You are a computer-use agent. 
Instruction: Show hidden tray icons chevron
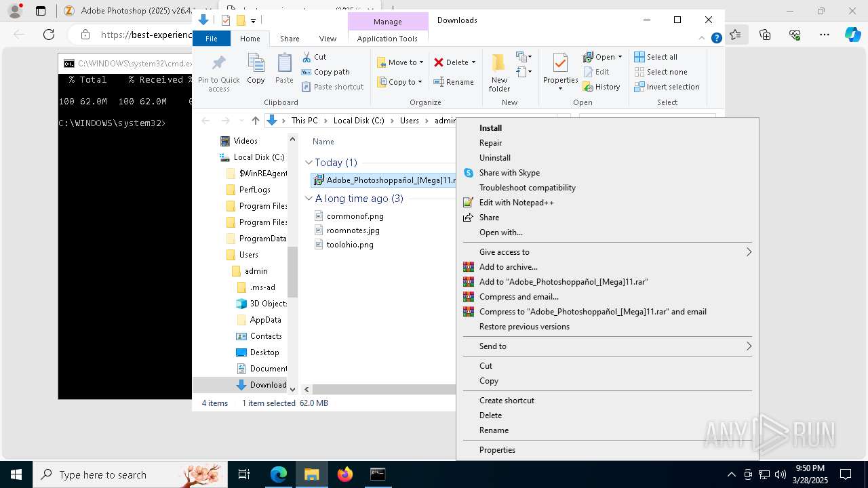[731, 474]
